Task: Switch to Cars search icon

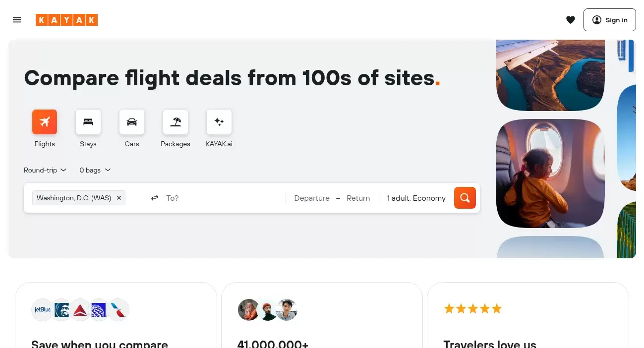Action: click(132, 122)
